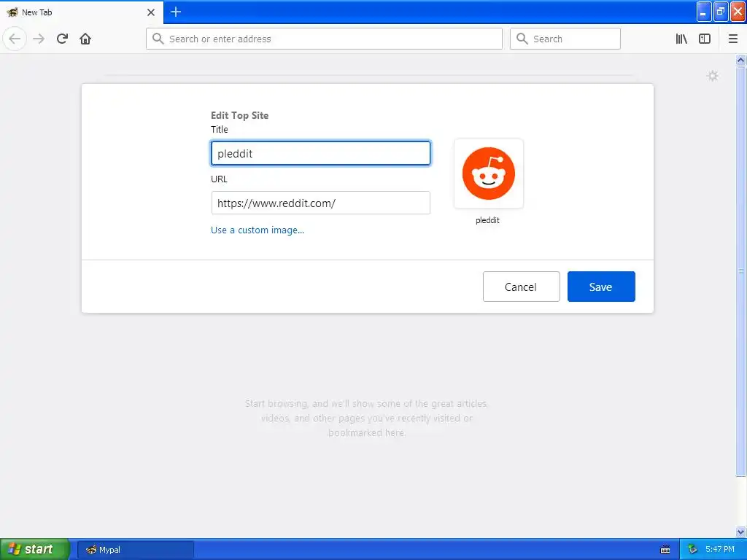Click the keyboard icon in system tray
This screenshot has height=560, width=747.
tap(665, 550)
